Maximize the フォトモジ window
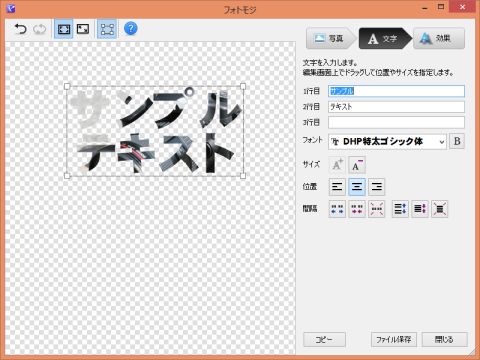This screenshot has height=360, width=480. (441, 7)
